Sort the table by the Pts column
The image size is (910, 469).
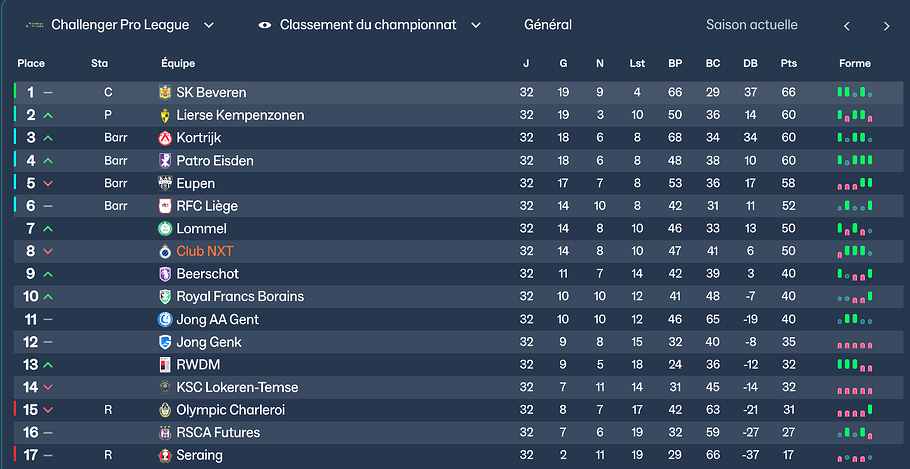tap(789, 64)
